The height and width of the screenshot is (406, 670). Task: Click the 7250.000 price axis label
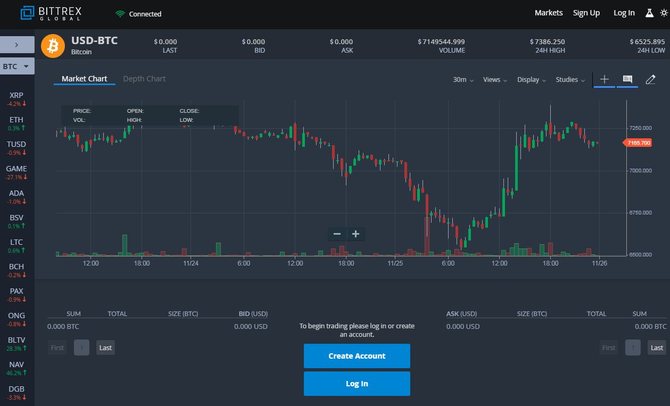pyautogui.click(x=641, y=128)
